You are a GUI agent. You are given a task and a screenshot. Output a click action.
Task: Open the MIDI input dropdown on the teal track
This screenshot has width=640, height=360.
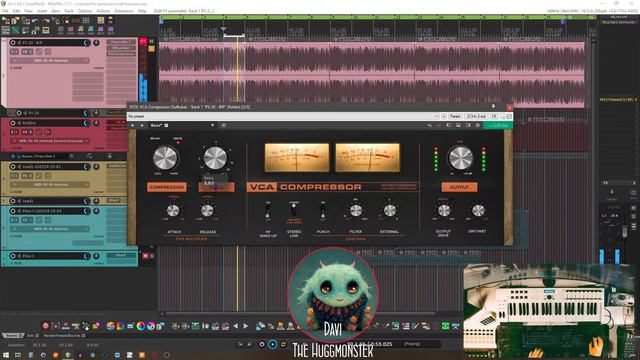point(50,229)
